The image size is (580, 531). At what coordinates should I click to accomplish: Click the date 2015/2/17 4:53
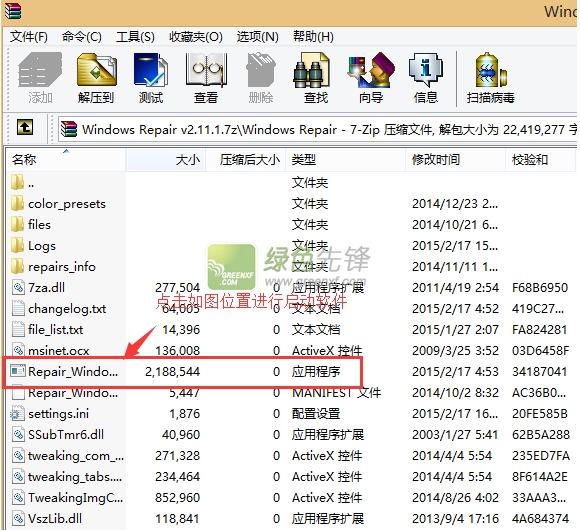point(455,371)
